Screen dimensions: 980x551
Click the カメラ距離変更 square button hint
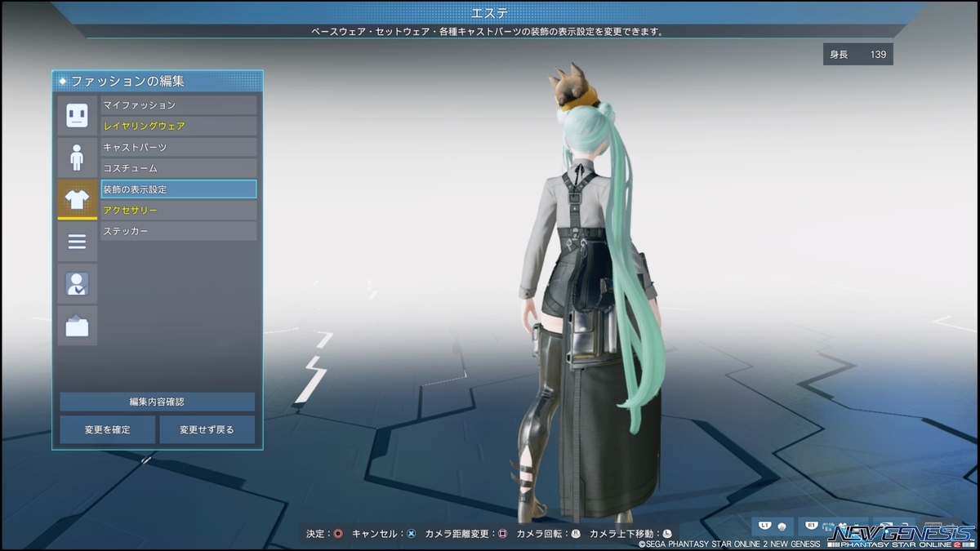pyautogui.click(x=502, y=534)
